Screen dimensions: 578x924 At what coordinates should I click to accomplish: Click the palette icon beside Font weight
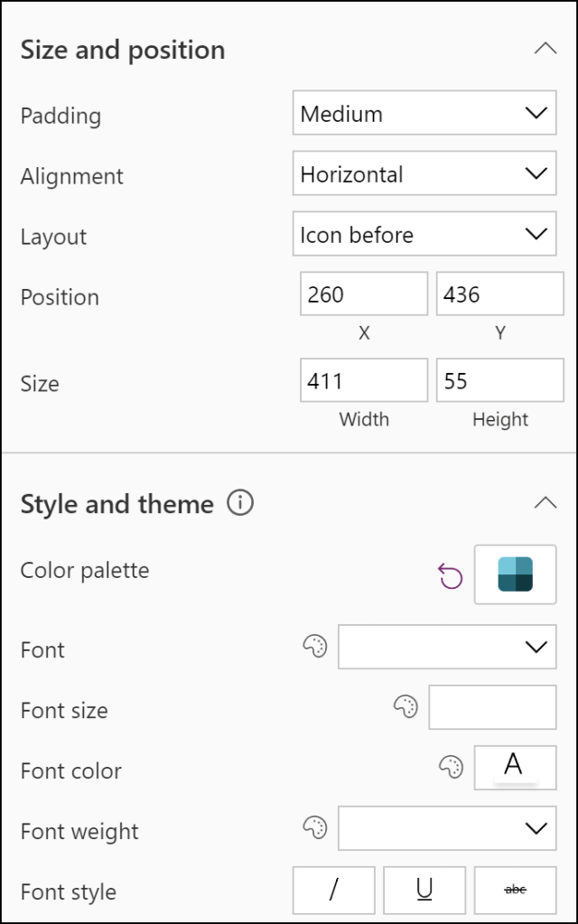point(313,828)
